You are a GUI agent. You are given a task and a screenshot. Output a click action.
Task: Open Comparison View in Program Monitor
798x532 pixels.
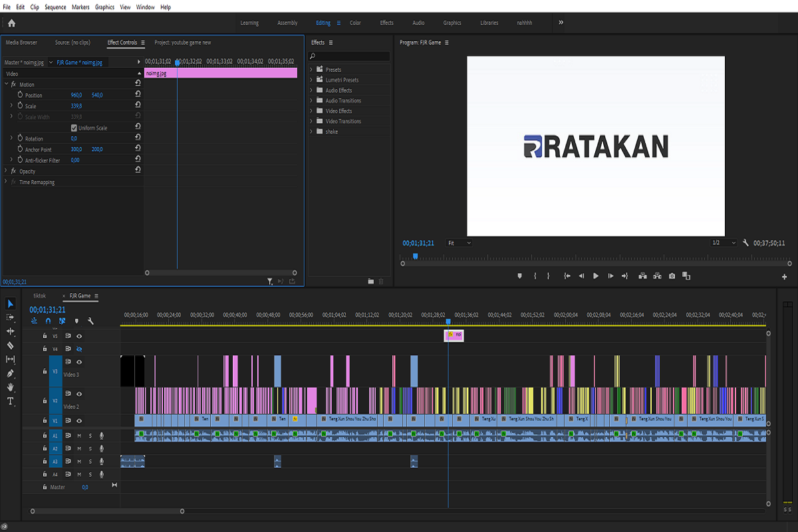coord(686,276)
